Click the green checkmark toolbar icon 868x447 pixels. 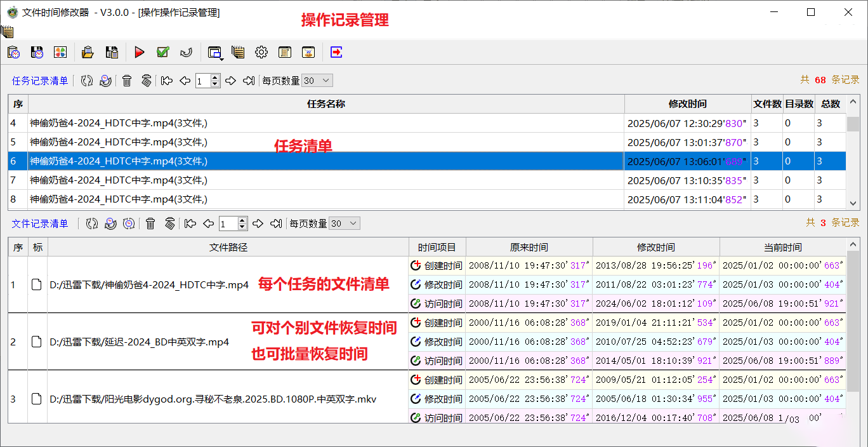pyautogui.click(x=163, y=52)
